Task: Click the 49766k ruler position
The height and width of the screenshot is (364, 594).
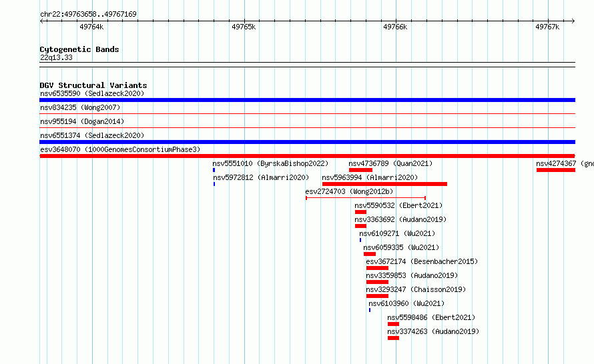Action: coord(395,27)
